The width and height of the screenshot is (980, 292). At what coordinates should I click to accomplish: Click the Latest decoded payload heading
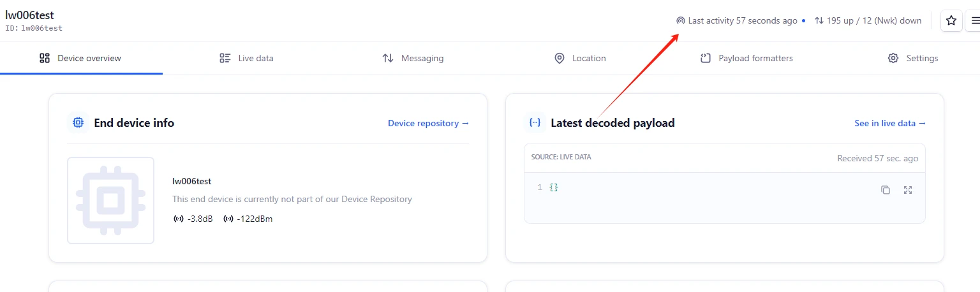(612, 123)
